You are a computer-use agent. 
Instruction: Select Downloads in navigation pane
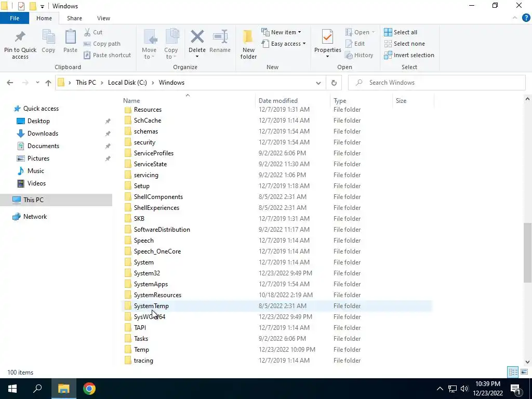[43, 134]
